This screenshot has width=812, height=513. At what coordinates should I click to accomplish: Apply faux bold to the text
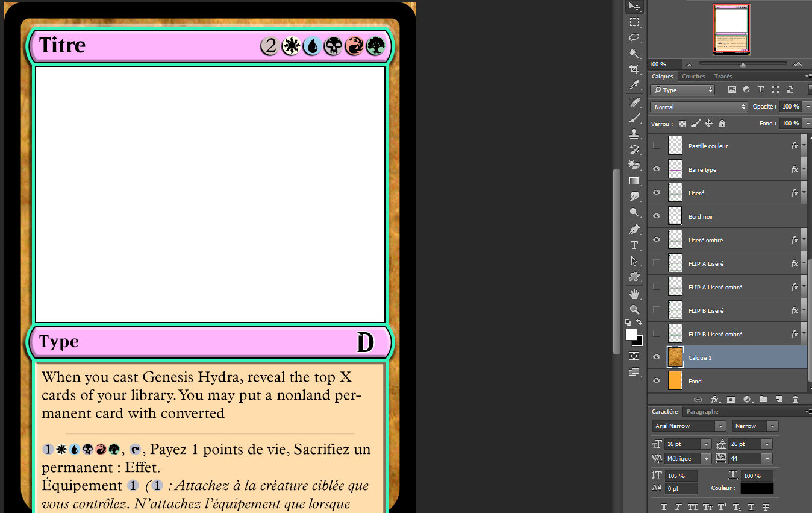664,508
